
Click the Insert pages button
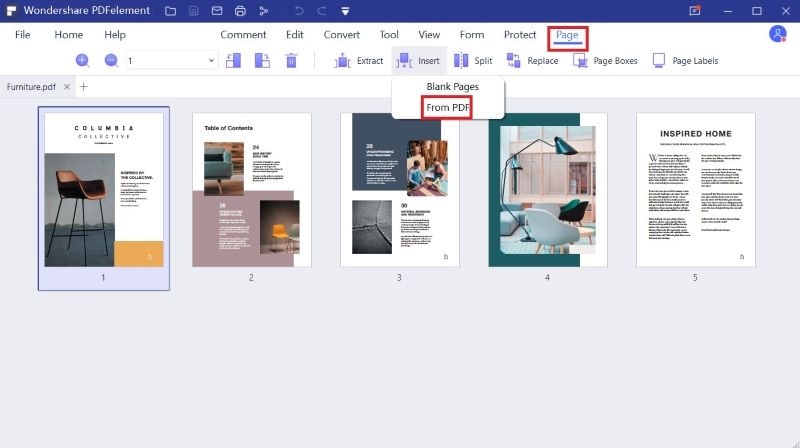418,61
